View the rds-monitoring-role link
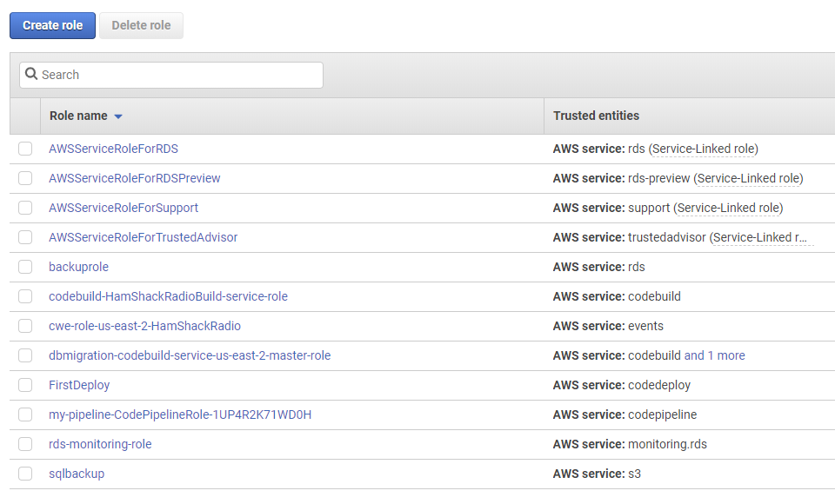The image size is (835, 504). (x=100, y=444)
